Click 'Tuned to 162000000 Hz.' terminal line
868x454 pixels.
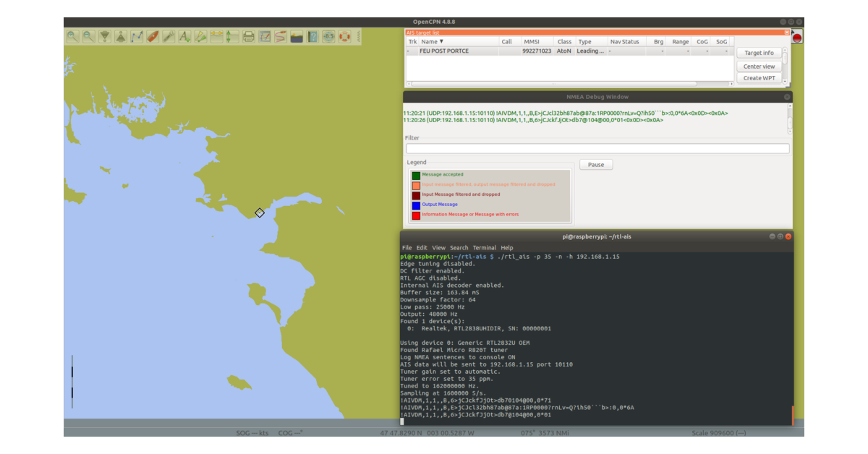click(x=440, y=385)
